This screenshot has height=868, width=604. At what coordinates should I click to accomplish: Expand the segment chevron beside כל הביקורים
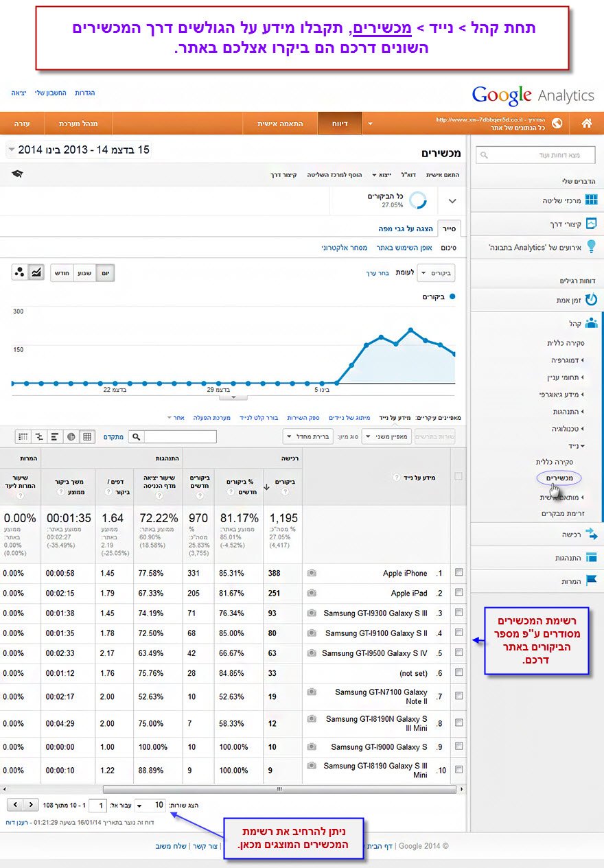[452, 201]
